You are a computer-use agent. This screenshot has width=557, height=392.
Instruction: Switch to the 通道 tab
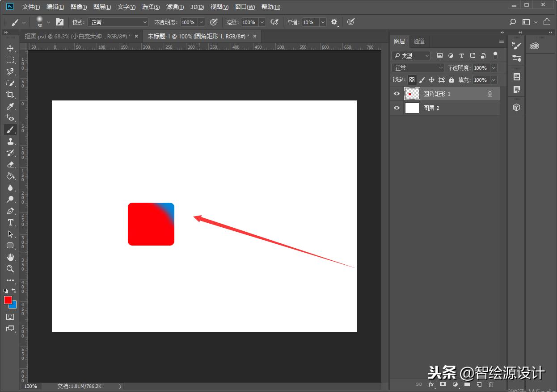[419, 41]
